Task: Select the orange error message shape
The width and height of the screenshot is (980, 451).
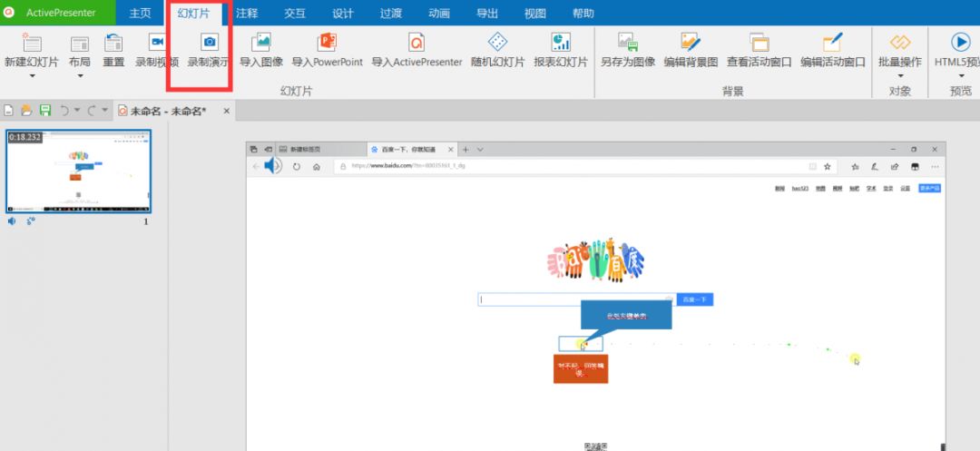Action: tap(581, 368)
